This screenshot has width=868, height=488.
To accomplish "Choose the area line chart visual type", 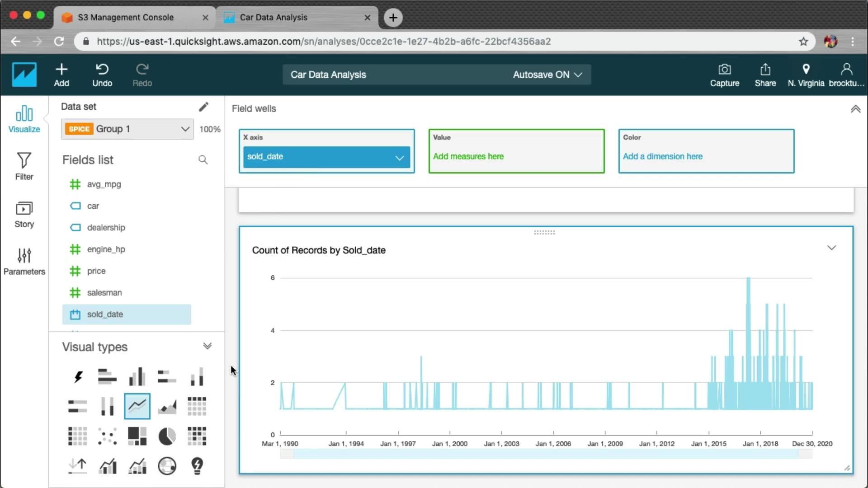I will point(167,406).
